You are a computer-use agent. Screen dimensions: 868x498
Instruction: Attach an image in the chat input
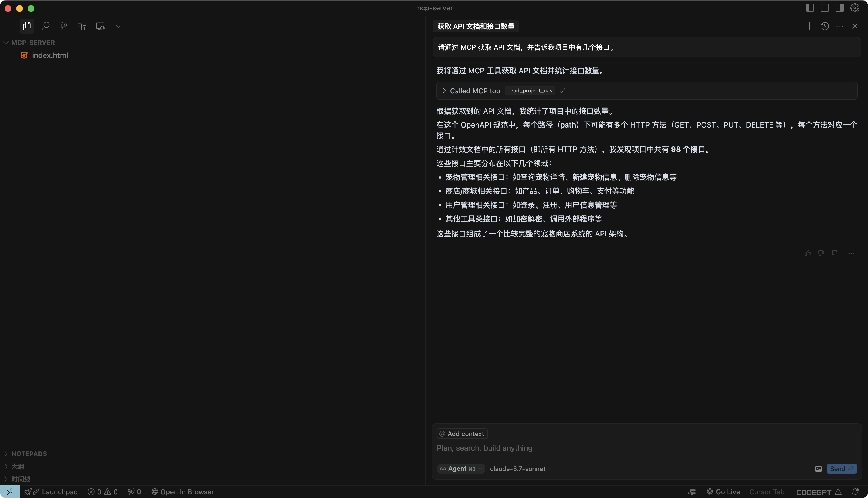[818, 469]
